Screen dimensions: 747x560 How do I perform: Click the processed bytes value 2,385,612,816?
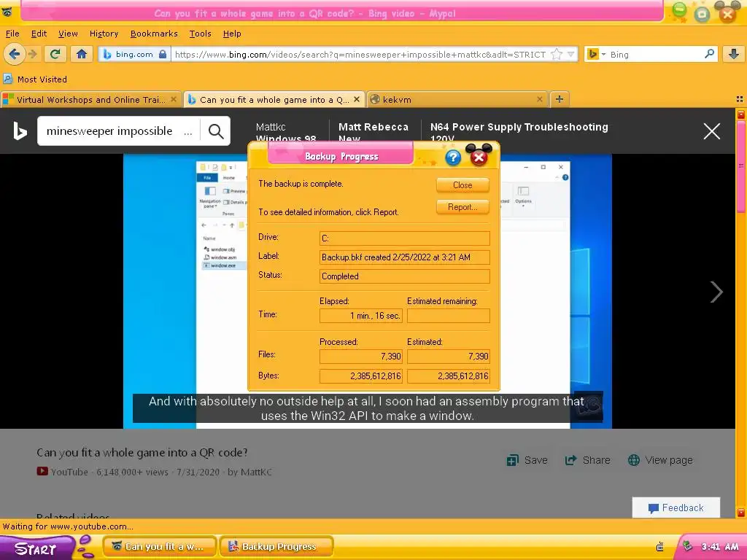tap(361, 376)
